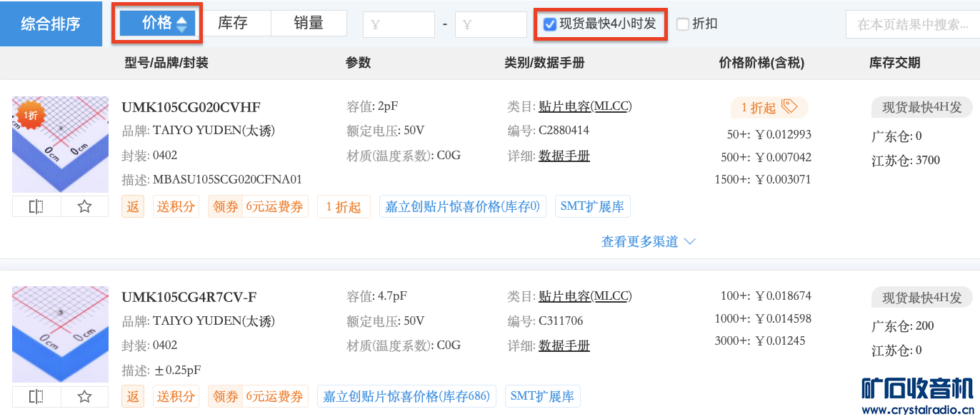980x419 pixels.
Task: Click the price sort arrows icon
Action: [181, 24]
